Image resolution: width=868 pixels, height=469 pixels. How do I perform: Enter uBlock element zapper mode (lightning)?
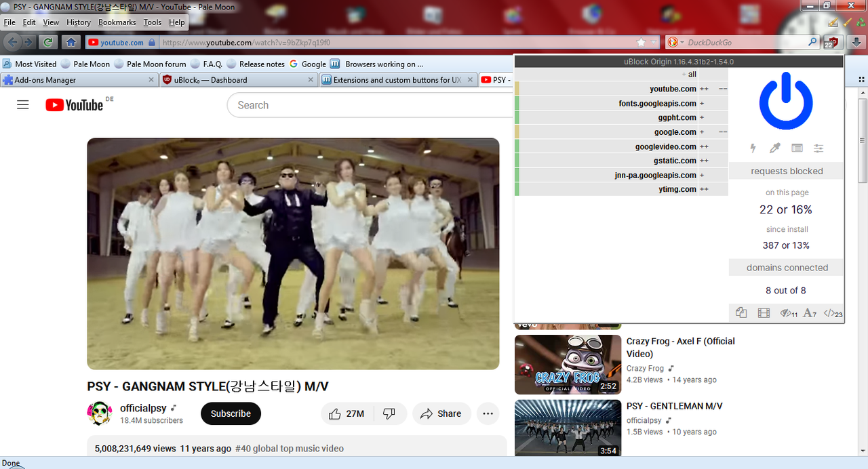click(753, 148)
